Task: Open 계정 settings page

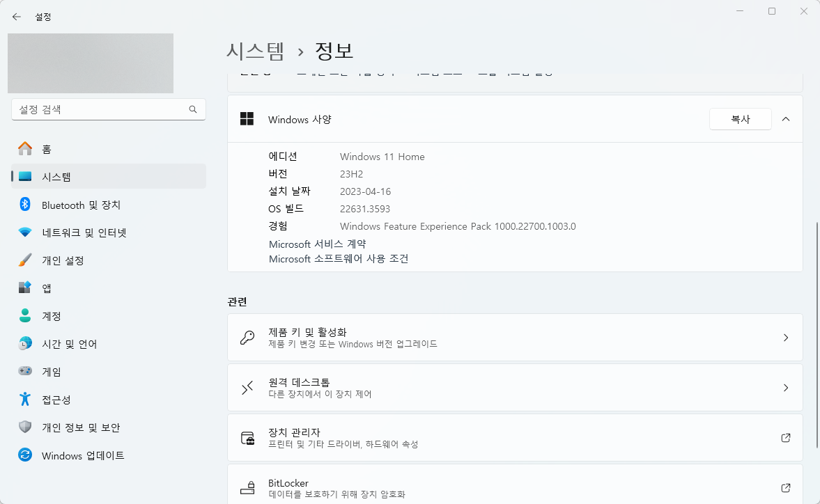Action: [109, 316]
